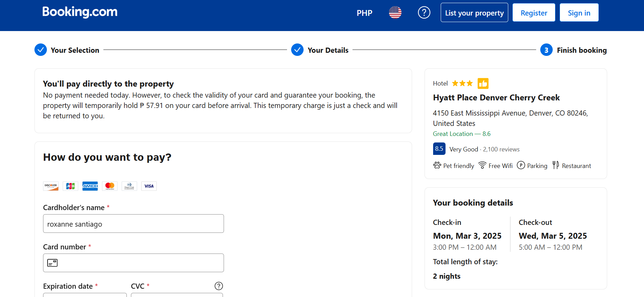Image resolution: width=644 pixels, height=297 pixels.
Task: Click the 2,100 reviews text
Action: point(501,149)
